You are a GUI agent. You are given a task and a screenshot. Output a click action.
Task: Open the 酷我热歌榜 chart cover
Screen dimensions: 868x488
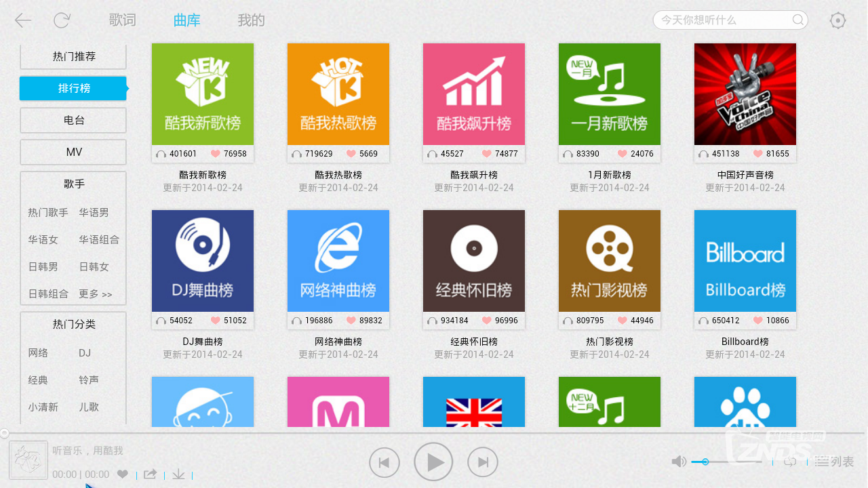pyautogui.click(x=338, y=94)
